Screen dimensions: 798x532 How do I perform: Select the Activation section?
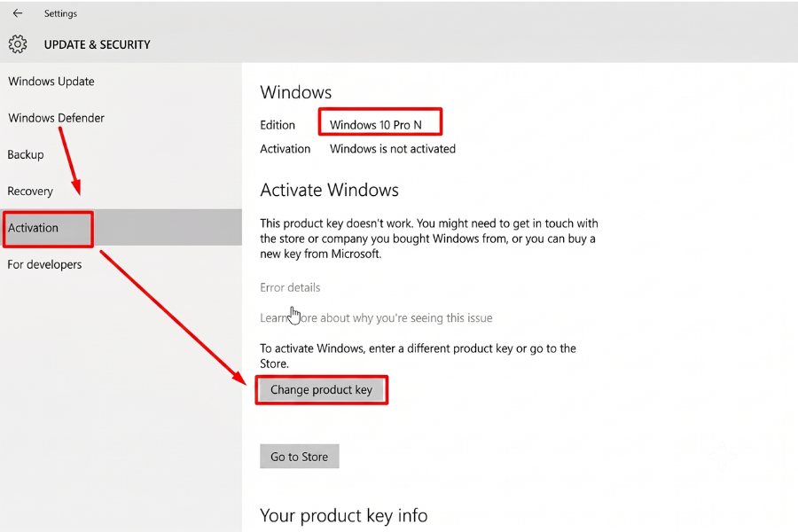[x=121, y=228]
